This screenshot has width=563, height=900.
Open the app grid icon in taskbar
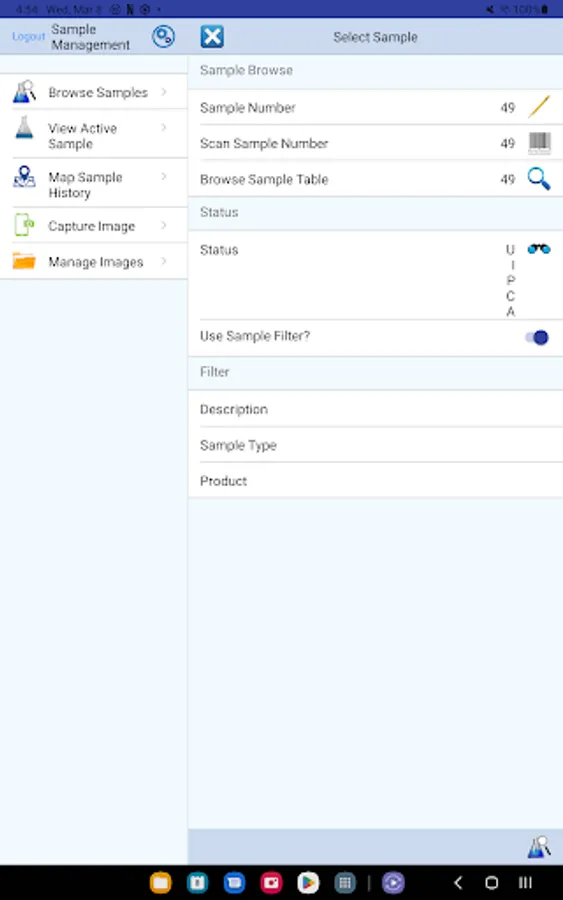point(345,883)
